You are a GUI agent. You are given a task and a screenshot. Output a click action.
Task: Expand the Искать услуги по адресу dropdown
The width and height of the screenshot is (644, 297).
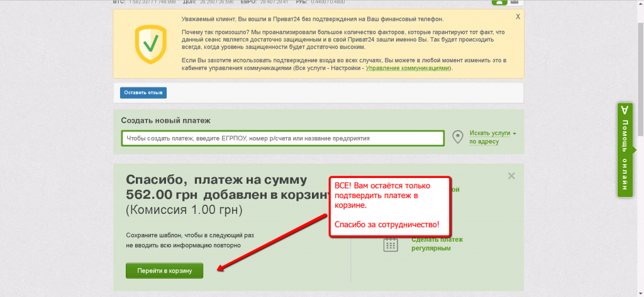point(492,138)
